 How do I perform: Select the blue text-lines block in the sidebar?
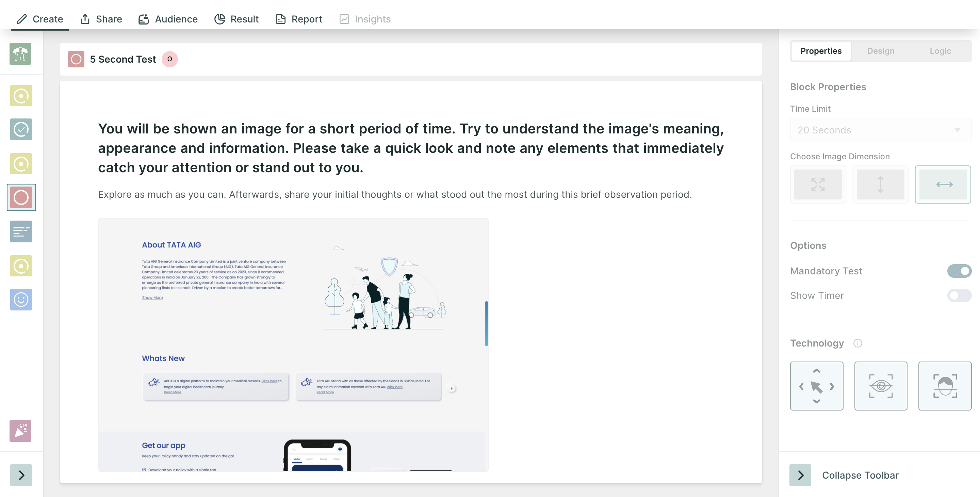coord(21,231)
